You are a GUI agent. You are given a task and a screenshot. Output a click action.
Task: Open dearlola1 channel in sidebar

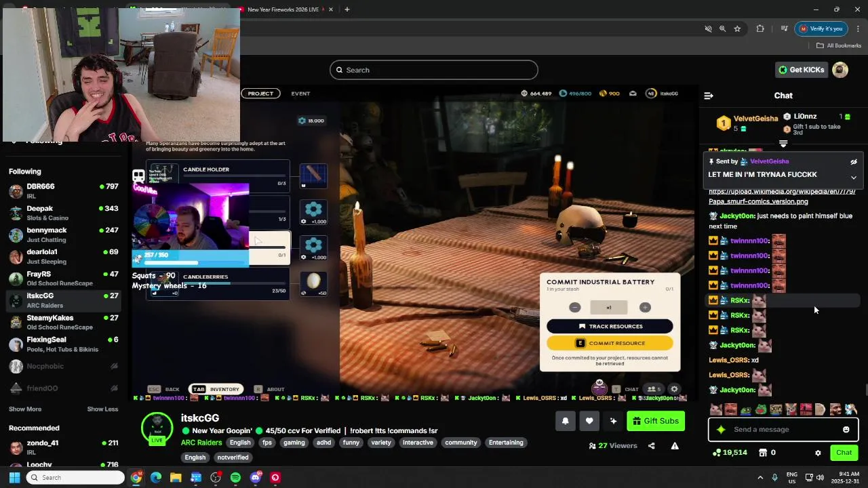[x=64, y=256]
